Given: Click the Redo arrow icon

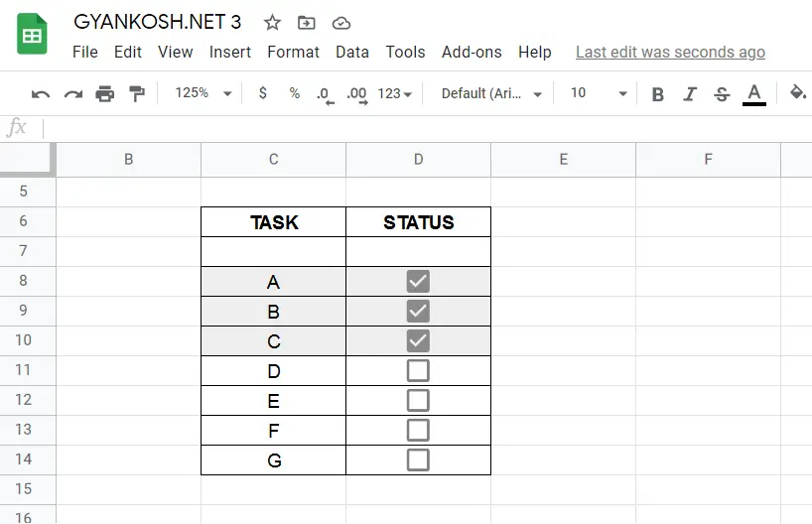Looking at the screenshot, I should point(73,94).
